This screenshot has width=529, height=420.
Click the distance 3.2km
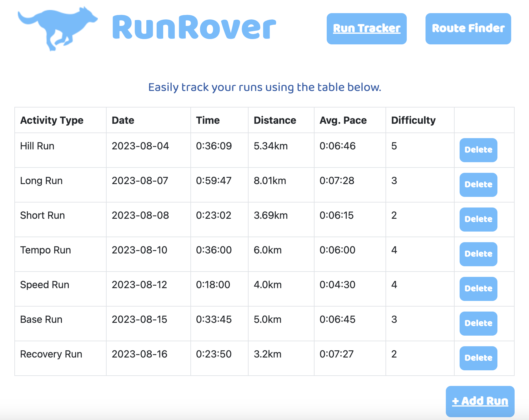268,354
